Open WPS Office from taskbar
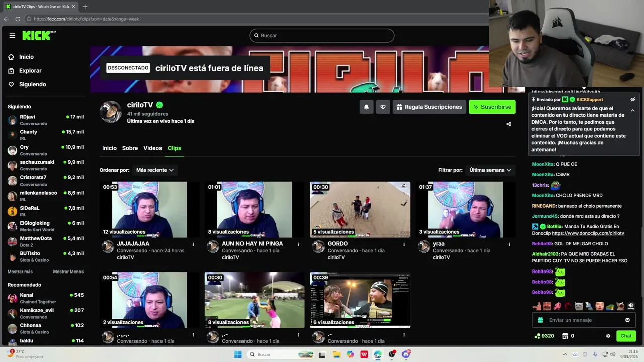Image resolution: width=644 pixels, height=362 pixels. coord(364,354)
